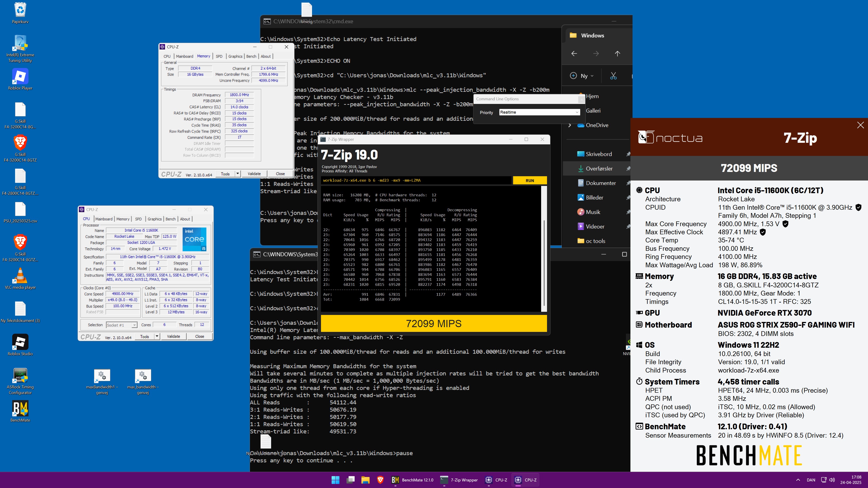Image resolution: width=868 pixels, height=488 pixels.
Task: Open Bench tab in lower CPU-Z window
Action: click(170, 219)
